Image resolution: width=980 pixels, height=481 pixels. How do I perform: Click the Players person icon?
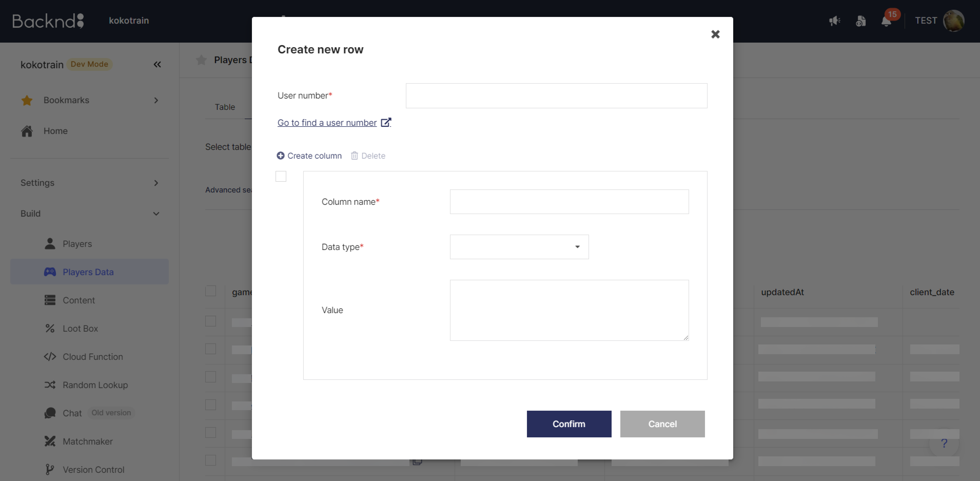50,244
